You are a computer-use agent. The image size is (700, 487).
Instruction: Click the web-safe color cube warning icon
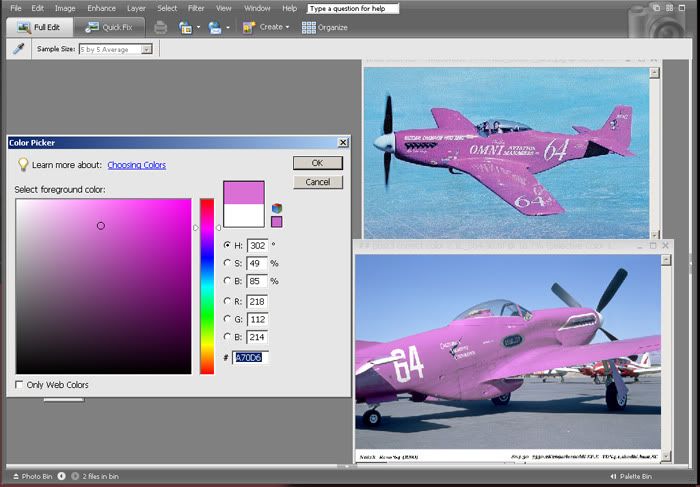pos(277,208)
